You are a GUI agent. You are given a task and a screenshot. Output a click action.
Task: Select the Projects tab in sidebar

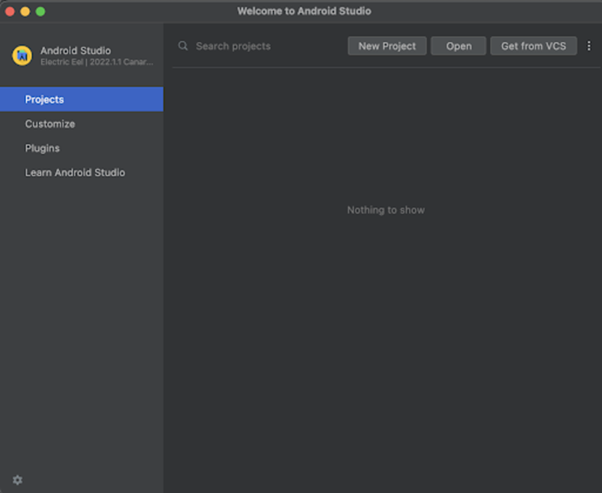[x=81, y=99]
